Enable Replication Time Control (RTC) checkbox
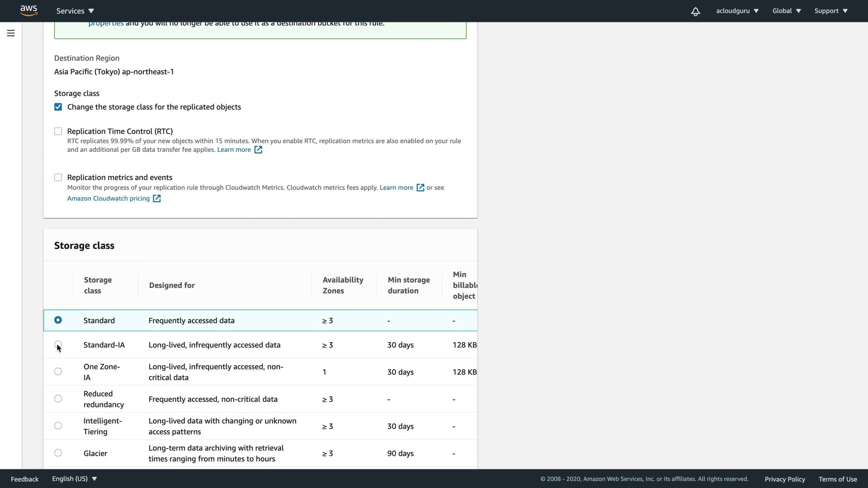The width and height of the screenshot is (868, 488). tap(58, 131)
